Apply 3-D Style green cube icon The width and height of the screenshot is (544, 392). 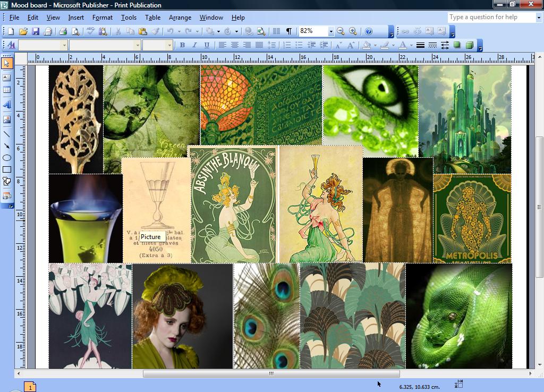click(470, 45)
